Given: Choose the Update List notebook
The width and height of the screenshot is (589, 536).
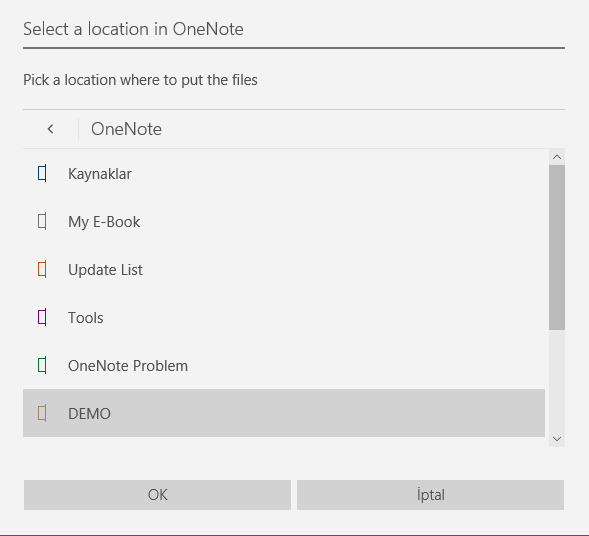Looking at the screenshot, I should (284, 269).
